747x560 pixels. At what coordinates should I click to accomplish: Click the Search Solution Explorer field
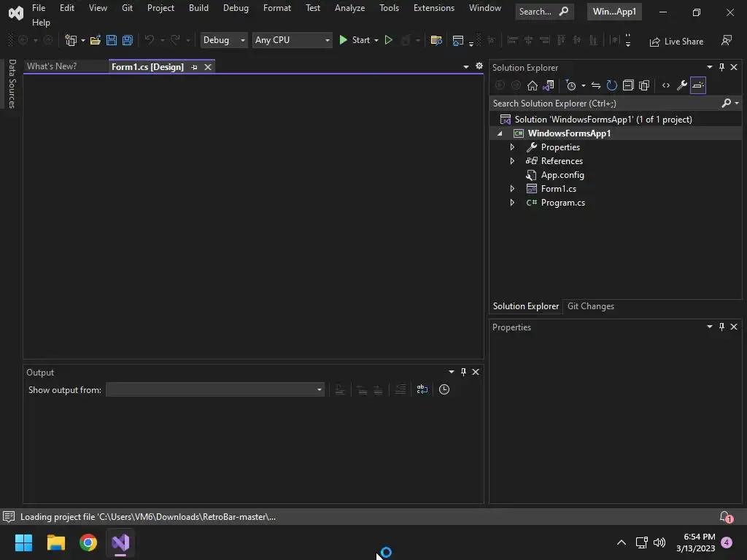coord(605,104)
